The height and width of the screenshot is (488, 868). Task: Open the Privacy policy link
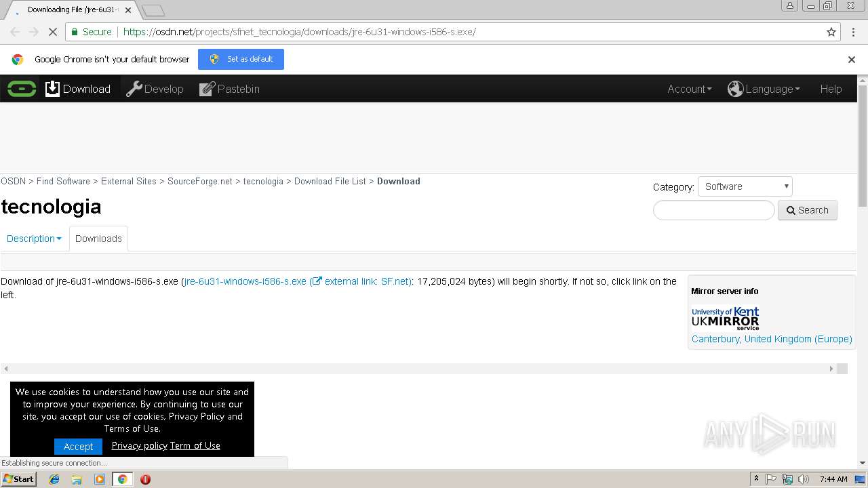pos(139,445)
